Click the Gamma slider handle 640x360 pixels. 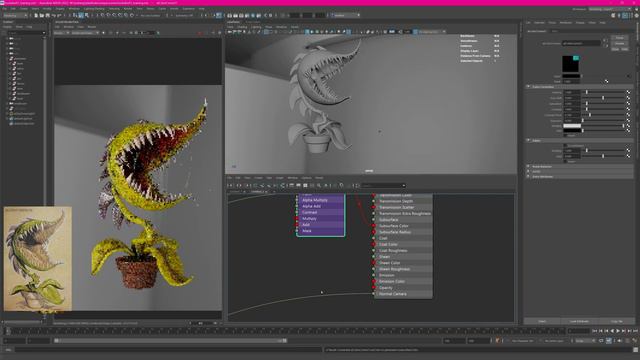[587, 92]
